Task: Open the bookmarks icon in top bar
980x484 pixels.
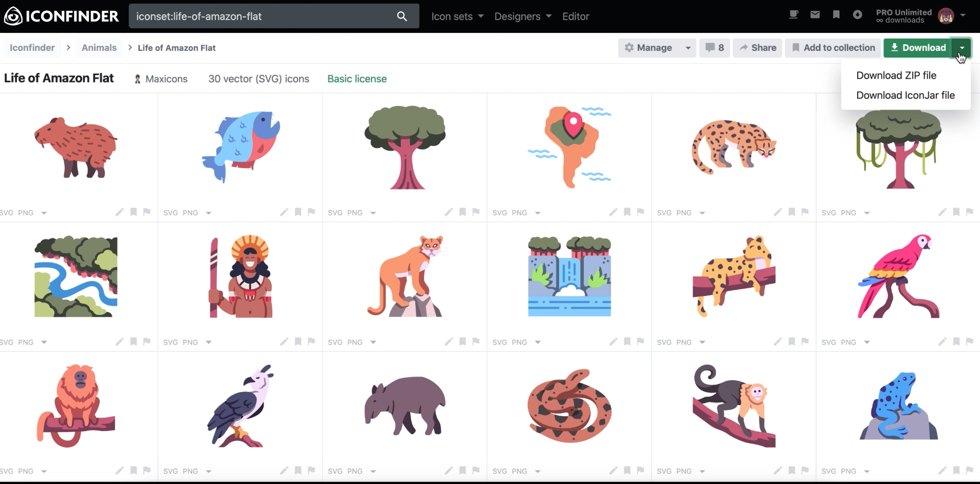Action: [836, 15]
